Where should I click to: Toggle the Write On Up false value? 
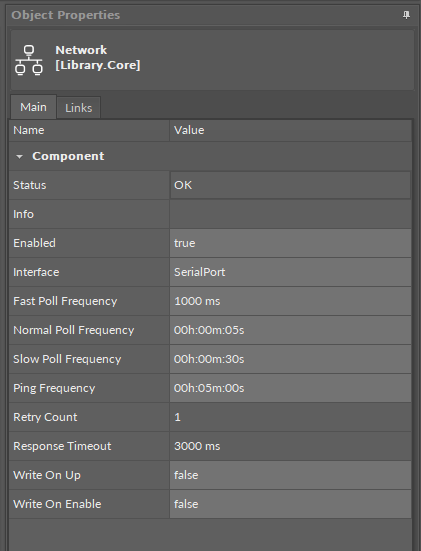tap(290, 475)
